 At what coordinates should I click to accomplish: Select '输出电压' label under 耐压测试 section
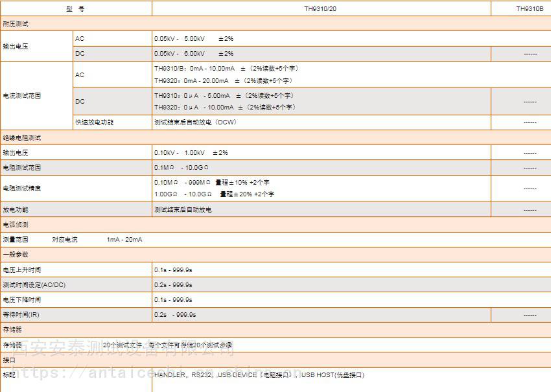click(x=16, y=47)
